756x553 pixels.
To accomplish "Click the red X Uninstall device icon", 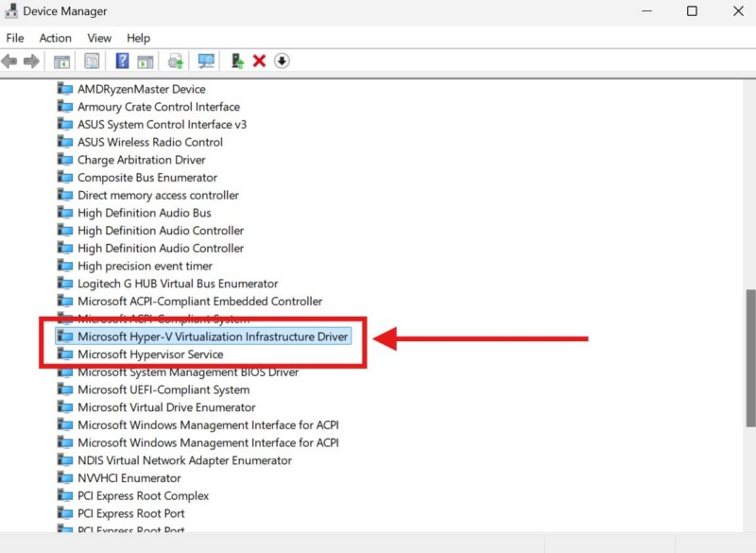I will (x=259, y=61).
